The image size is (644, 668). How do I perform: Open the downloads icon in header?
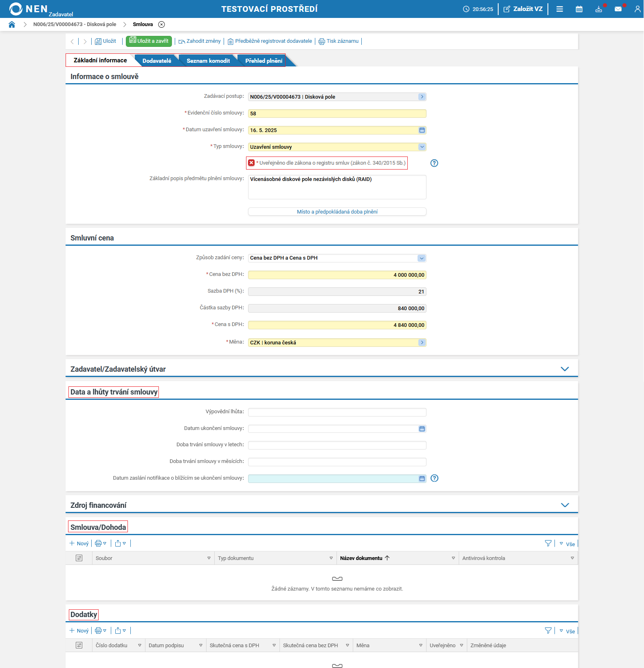point(598,9)
